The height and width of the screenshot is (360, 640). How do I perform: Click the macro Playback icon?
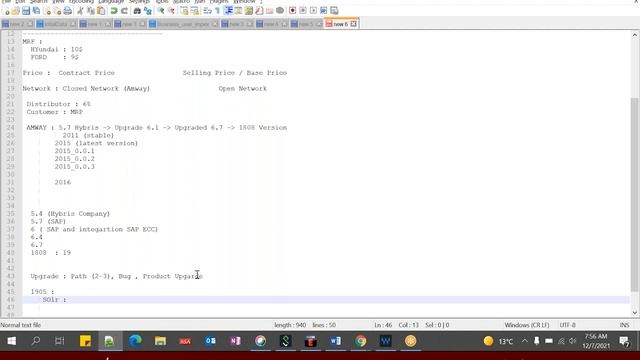313,11
